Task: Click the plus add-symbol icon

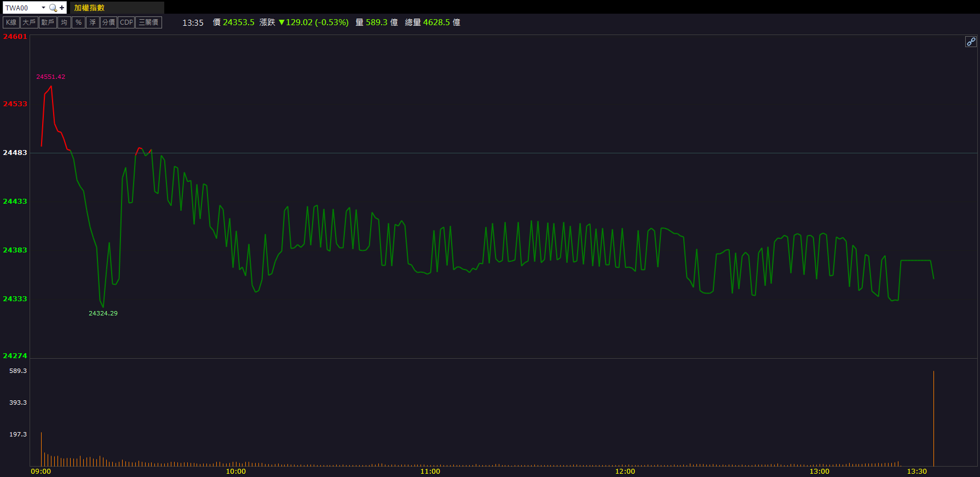Action: [62, 8]
